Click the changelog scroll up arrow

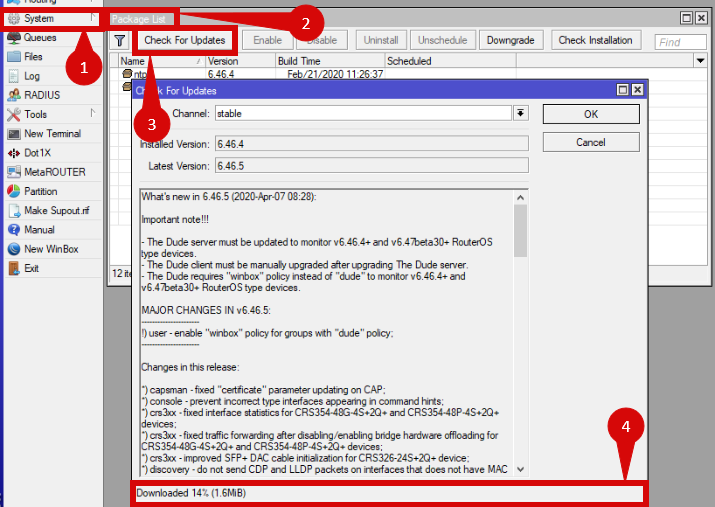520,197
